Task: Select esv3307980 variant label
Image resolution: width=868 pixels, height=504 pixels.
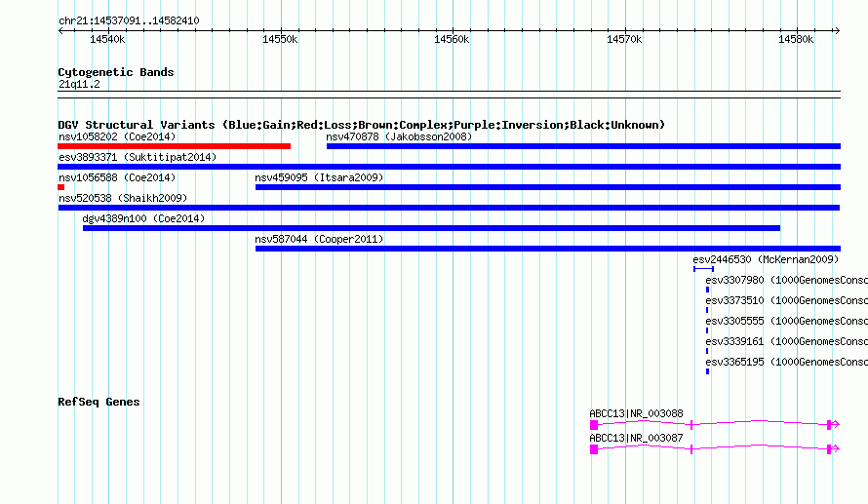Action: click(x=787, y=280)
